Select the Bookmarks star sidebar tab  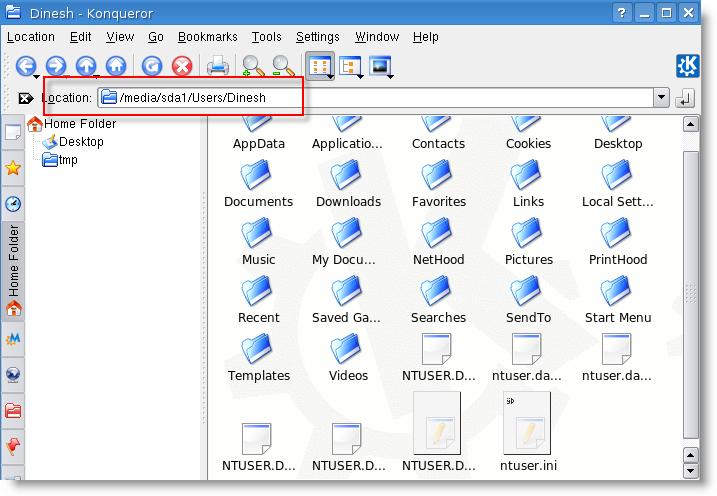tap(13, 168)
